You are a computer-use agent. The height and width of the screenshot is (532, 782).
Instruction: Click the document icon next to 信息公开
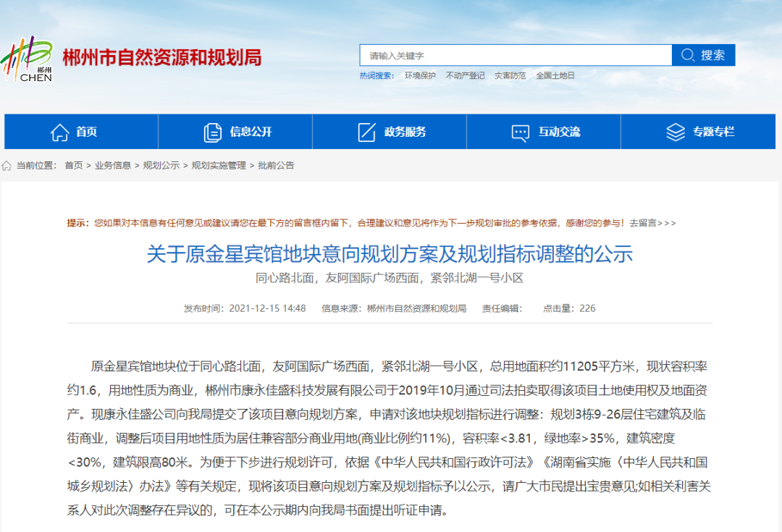click(x=212, y=131)
